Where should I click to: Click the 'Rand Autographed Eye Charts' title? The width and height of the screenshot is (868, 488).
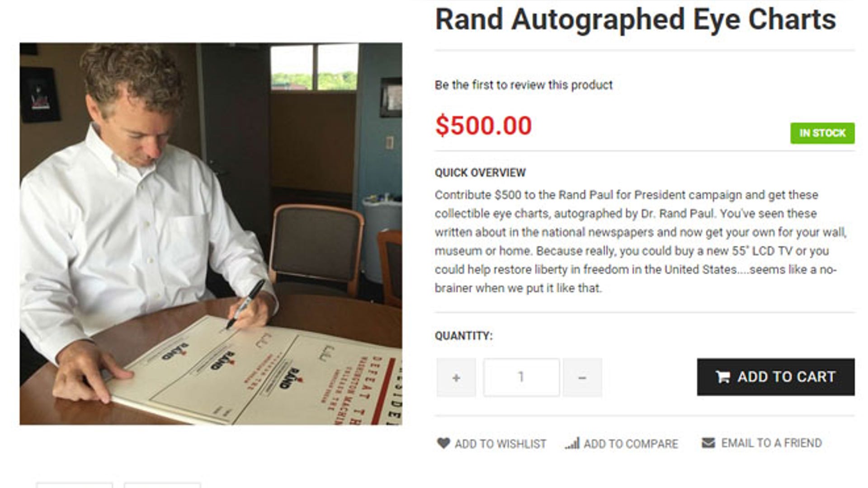635,20
